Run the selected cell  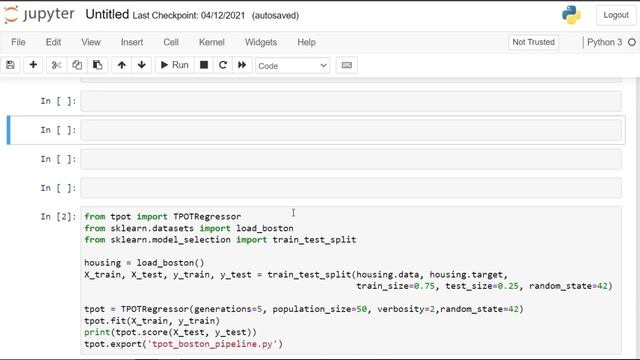click(x=174, y=65)
